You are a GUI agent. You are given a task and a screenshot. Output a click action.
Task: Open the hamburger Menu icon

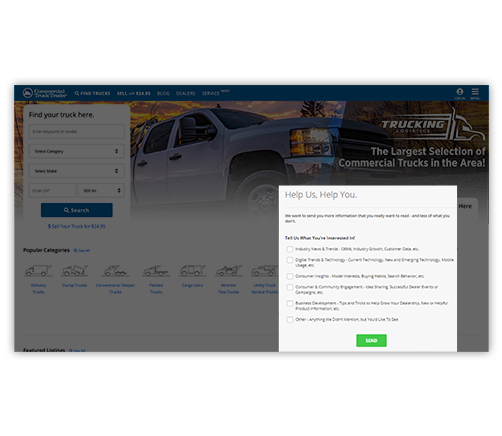[x=475, y=94]
